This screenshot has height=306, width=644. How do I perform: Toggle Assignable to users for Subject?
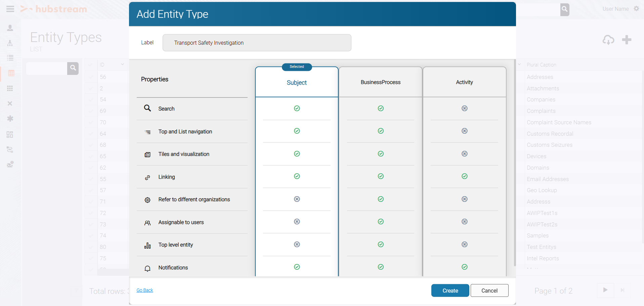[x=297, y=222]
